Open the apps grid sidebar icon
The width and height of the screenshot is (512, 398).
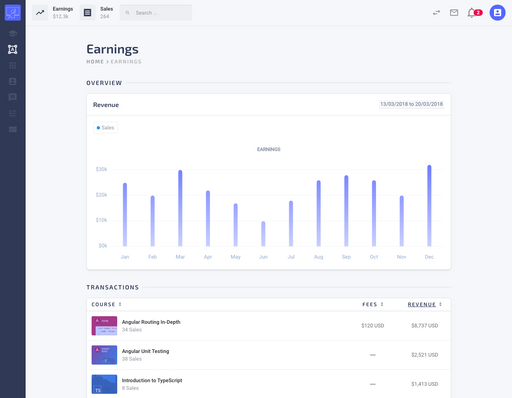pyautogui.click(x=13, y=65)
